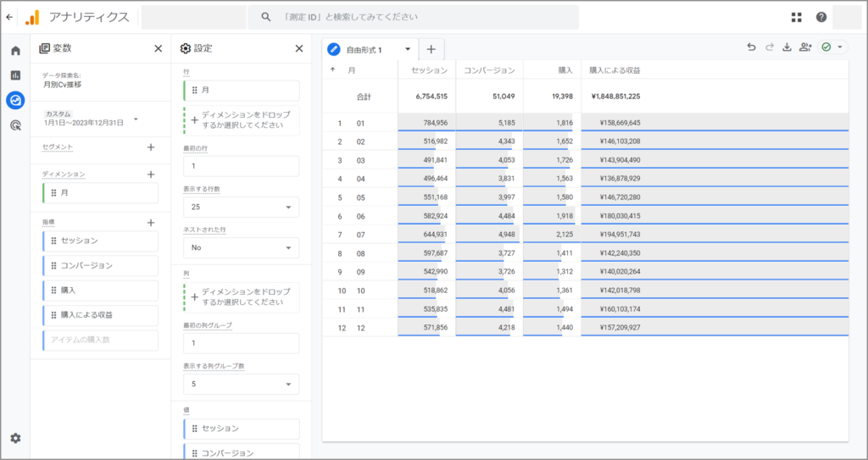Add a new metric with plus icon

[x=151, y=223]
